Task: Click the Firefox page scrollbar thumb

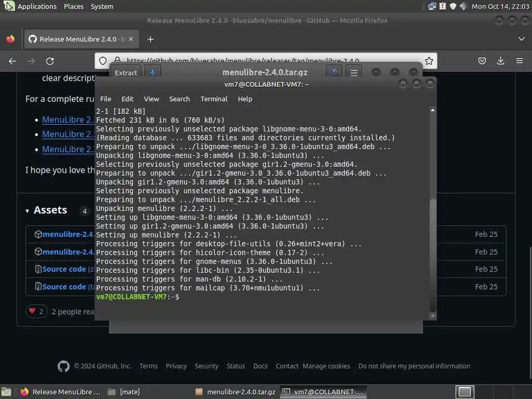Action: click(x=529, y=312)
